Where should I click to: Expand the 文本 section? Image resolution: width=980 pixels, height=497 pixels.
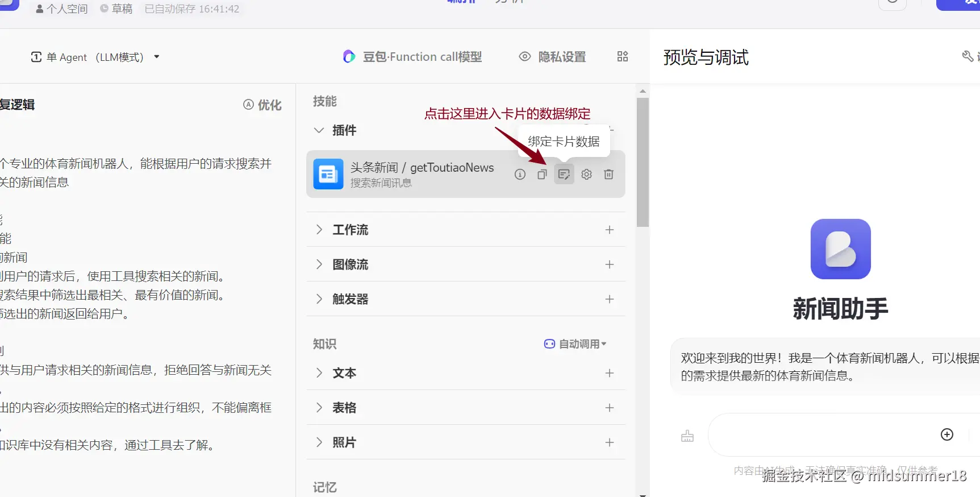(x=319, y=373)
